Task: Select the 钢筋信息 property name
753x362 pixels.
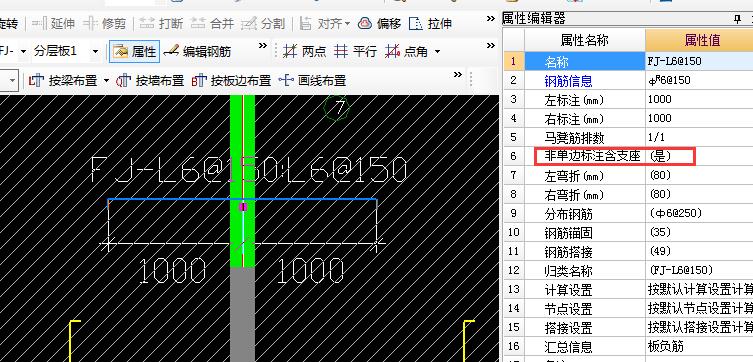Action: 585,80
